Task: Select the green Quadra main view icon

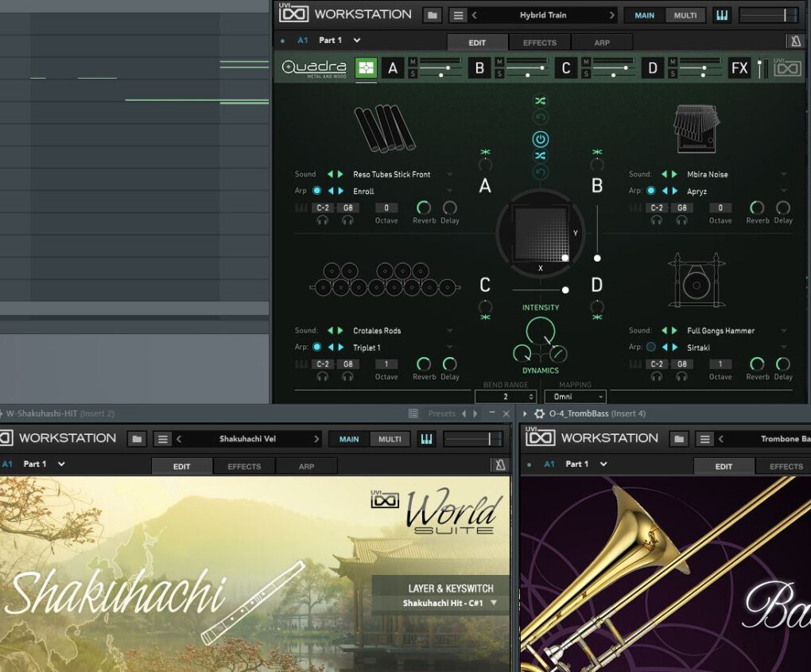Action: pos(366,68)
